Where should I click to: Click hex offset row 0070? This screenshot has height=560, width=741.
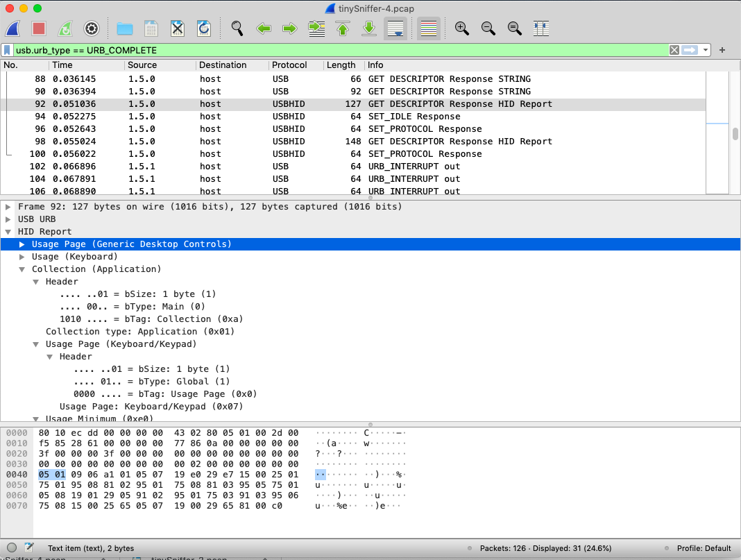pyautogui.click(x=17, y=506)
